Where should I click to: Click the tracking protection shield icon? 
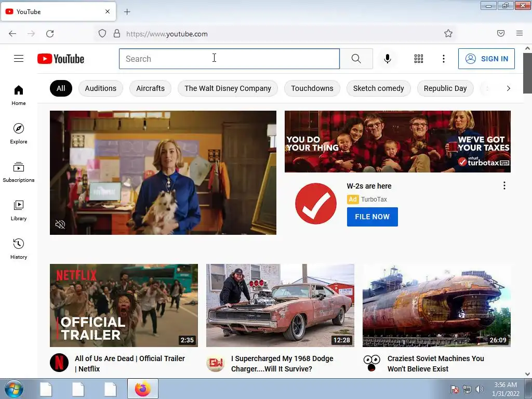click(x=102, y=34)
